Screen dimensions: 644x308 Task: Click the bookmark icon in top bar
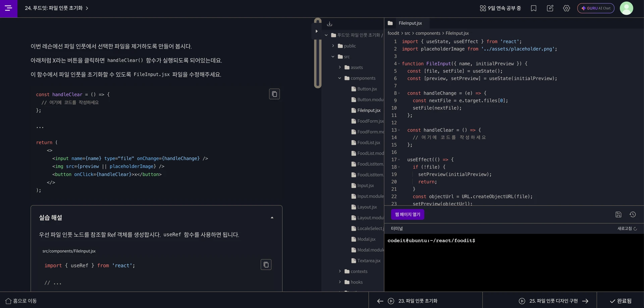(x=534, y=8)
